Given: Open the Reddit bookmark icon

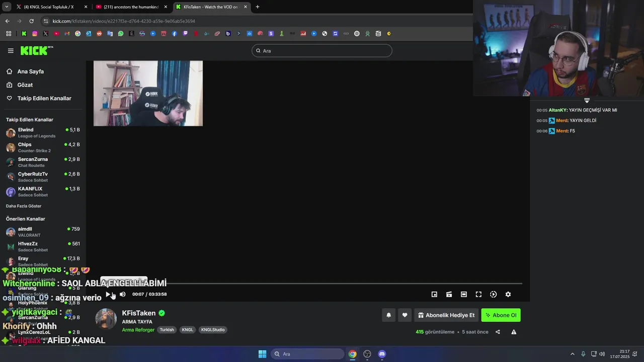Looking at the screenshot, I should [x=99, y=34].
